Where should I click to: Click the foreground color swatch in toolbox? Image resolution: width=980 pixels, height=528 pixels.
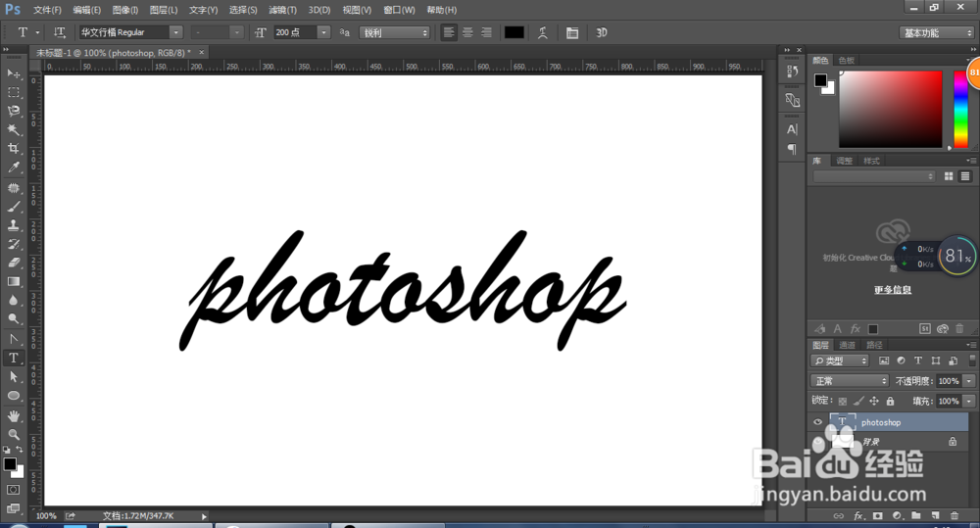[x=10, y=464]
